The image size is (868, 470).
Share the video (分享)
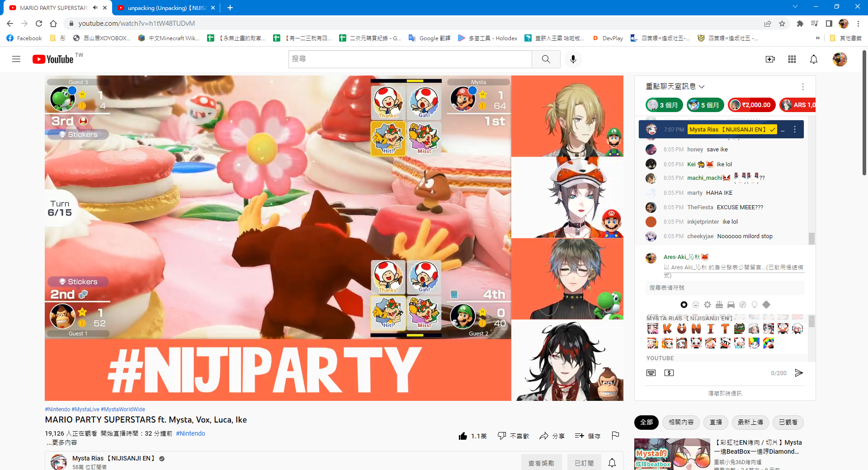tap(552, 436)
